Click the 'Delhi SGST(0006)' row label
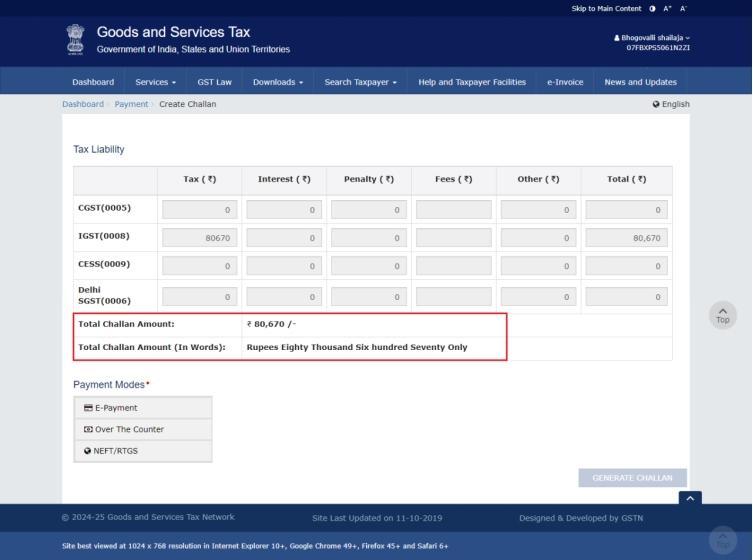This screenshot has height=560, width=753. (x=104, y=295)
